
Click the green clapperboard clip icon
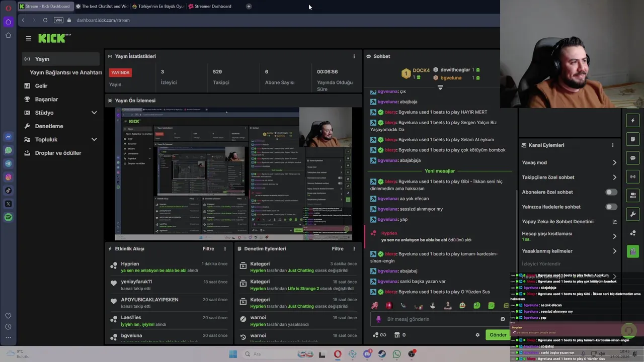tap(633, 251)
